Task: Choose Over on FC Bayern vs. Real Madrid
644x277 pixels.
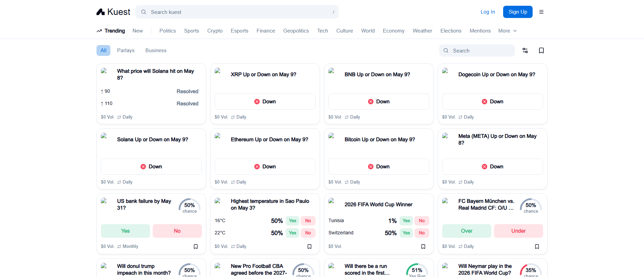Action: click(467, 231)
